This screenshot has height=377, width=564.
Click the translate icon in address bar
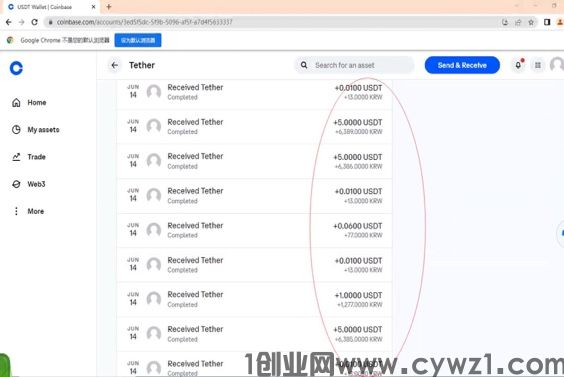(505, 22)
